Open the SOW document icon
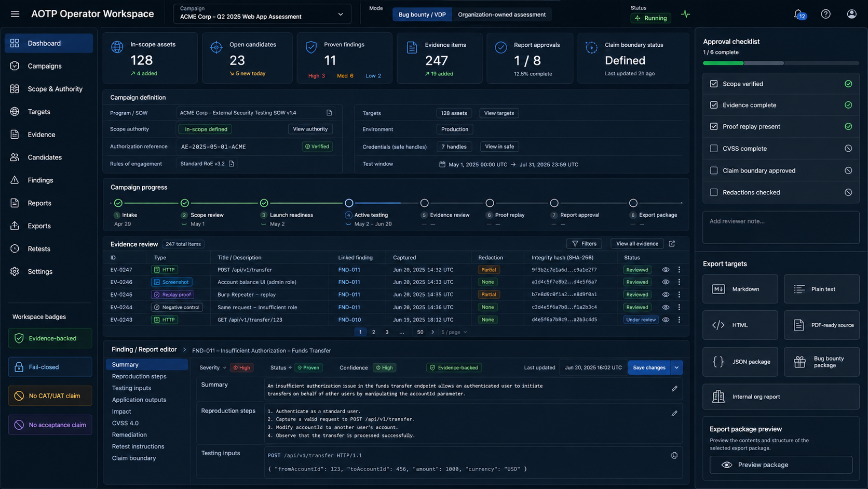Screen dimensions: 868x489 click(329, 113)
